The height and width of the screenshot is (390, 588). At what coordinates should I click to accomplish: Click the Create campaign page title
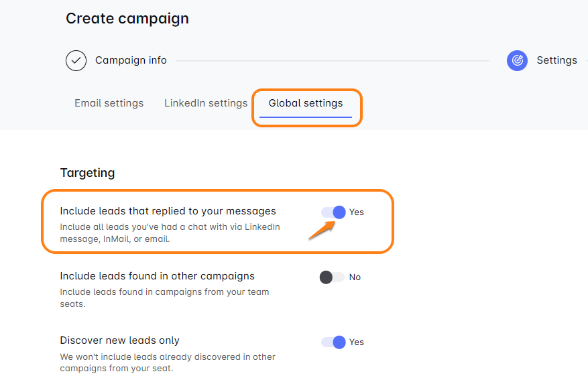127,19
